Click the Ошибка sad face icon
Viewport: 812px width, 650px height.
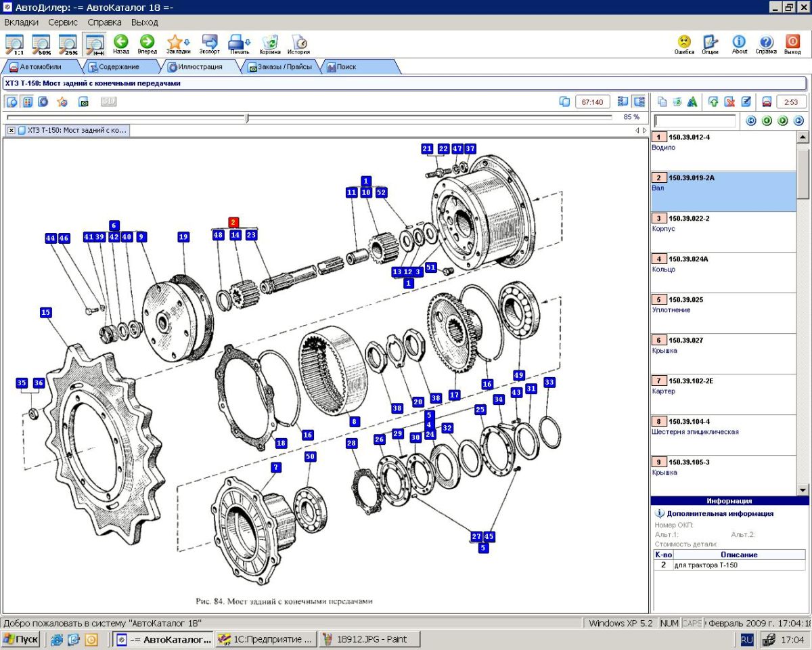point(684,44)
